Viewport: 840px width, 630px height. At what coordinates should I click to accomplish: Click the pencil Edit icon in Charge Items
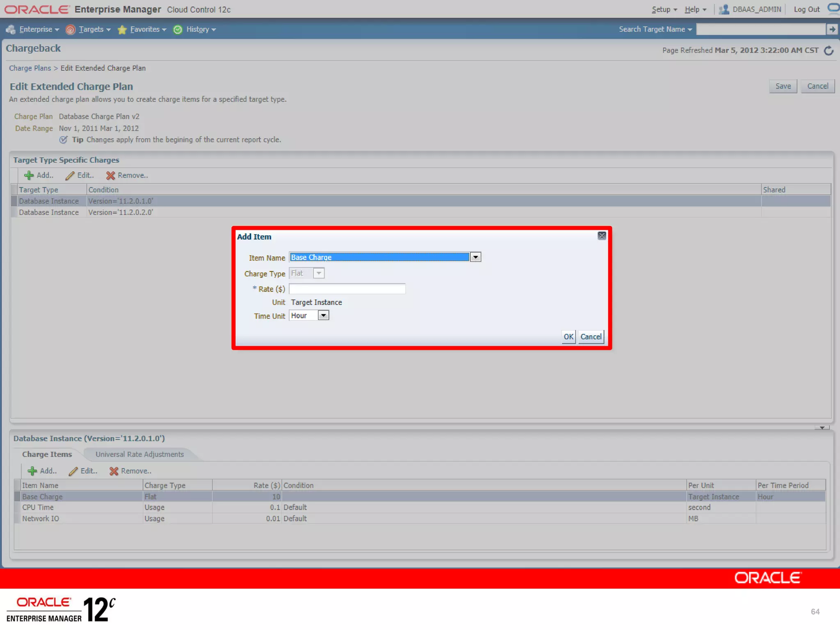[73, 471]
